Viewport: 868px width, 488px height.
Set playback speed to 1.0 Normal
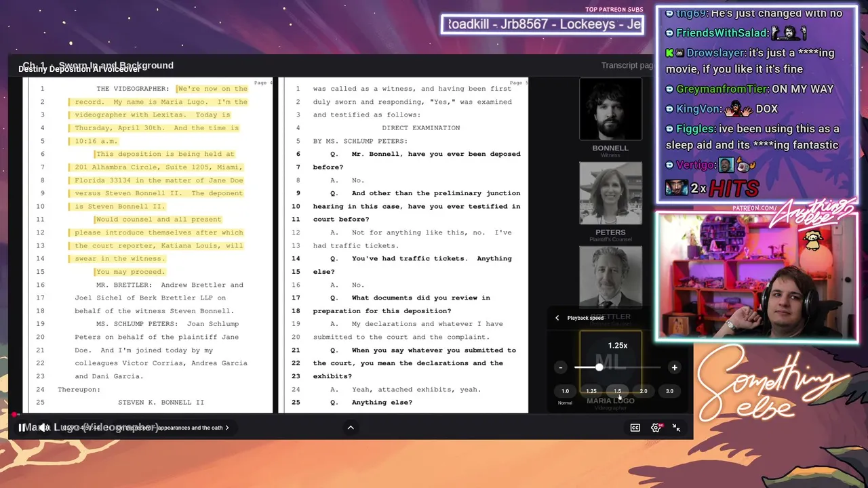click(565, 391)
